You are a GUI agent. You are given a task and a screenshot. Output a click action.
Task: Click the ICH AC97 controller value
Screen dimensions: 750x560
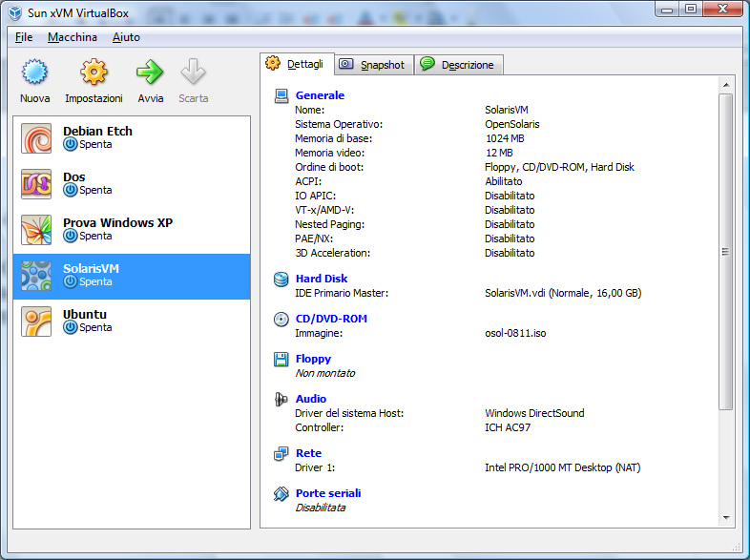coord(508,427)
